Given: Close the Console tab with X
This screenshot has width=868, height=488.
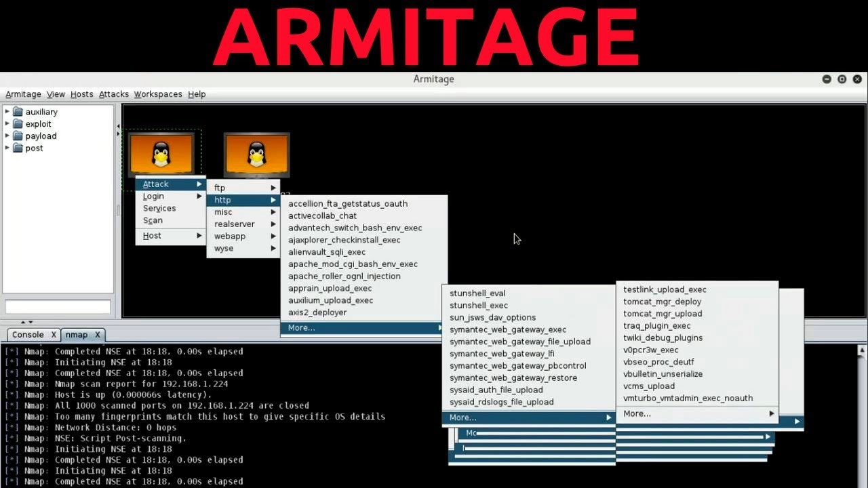Looking at the screenshot, I should [x=54, y=335].
